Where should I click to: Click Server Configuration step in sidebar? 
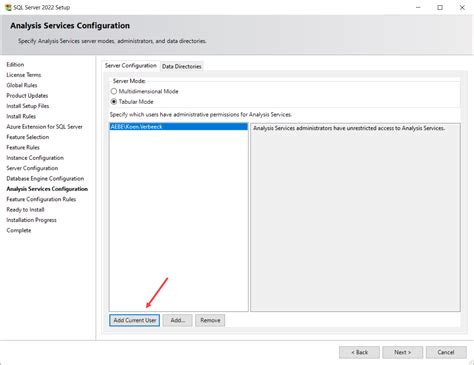point(32,168)
